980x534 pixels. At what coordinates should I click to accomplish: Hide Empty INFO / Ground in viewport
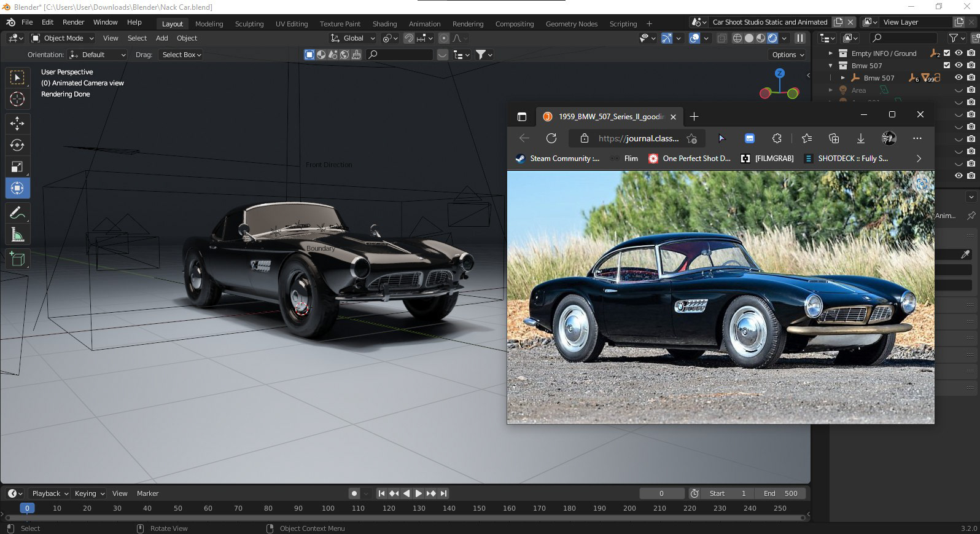tap(959, 53)
